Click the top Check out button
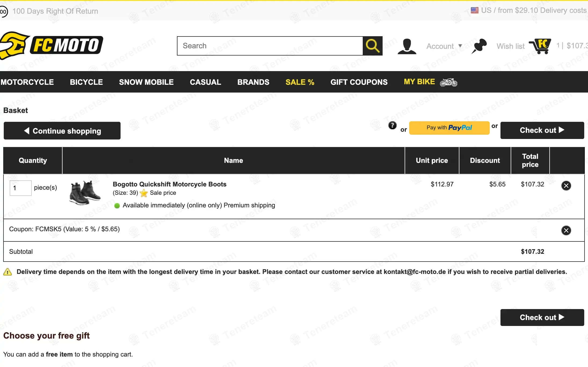 pos(542,130)
